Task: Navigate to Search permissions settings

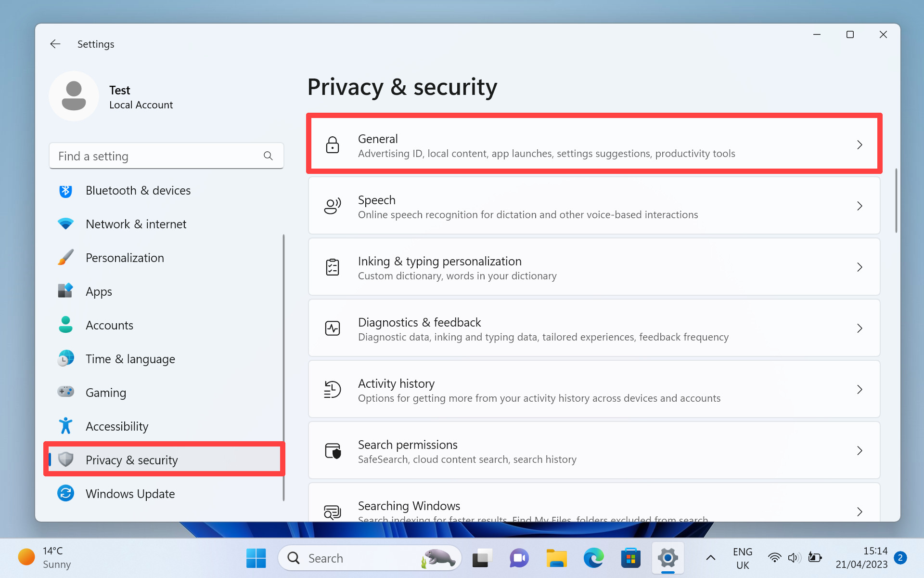Action: (x=594, y=451)
